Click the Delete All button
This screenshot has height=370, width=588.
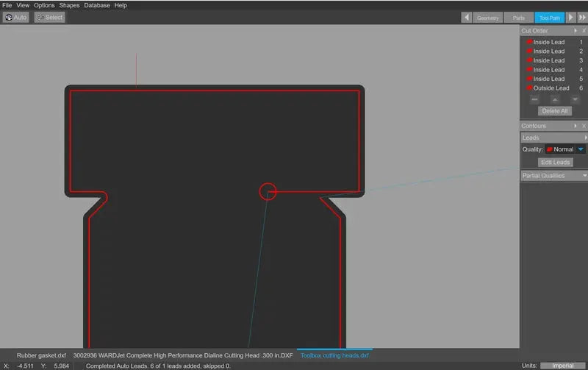(554, 111)
